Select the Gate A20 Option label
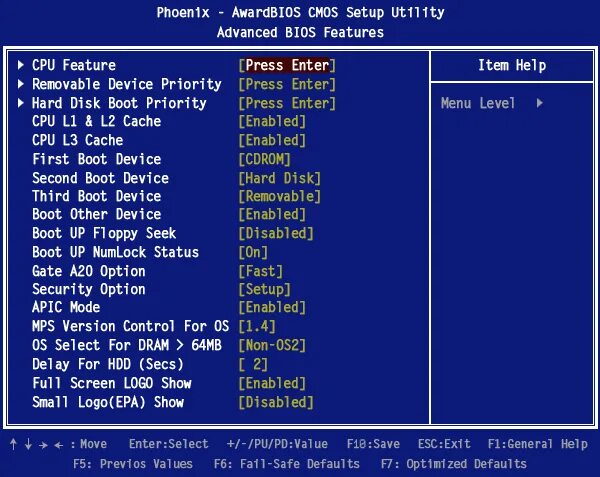The image size is (600, 477). click(89, 271)
